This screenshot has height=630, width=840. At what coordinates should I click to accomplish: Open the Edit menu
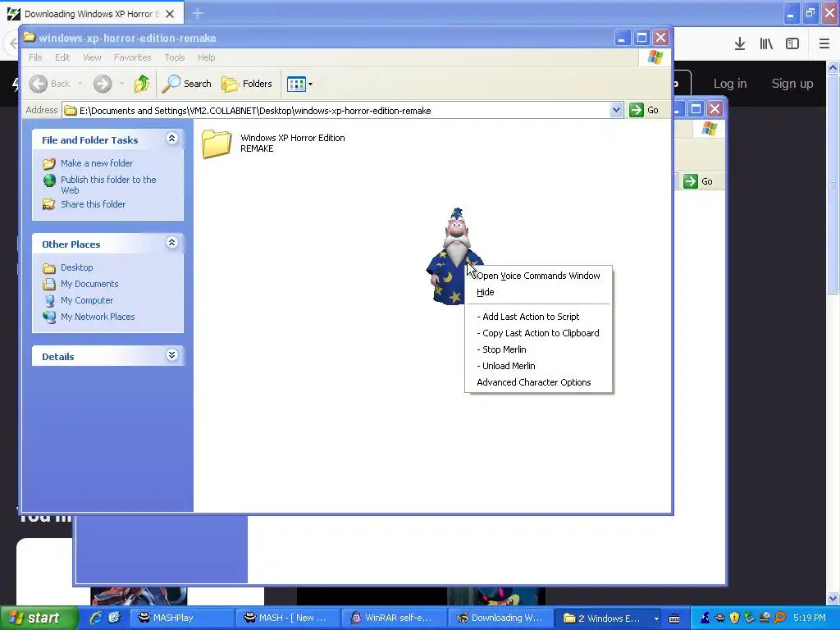point(62,57)
